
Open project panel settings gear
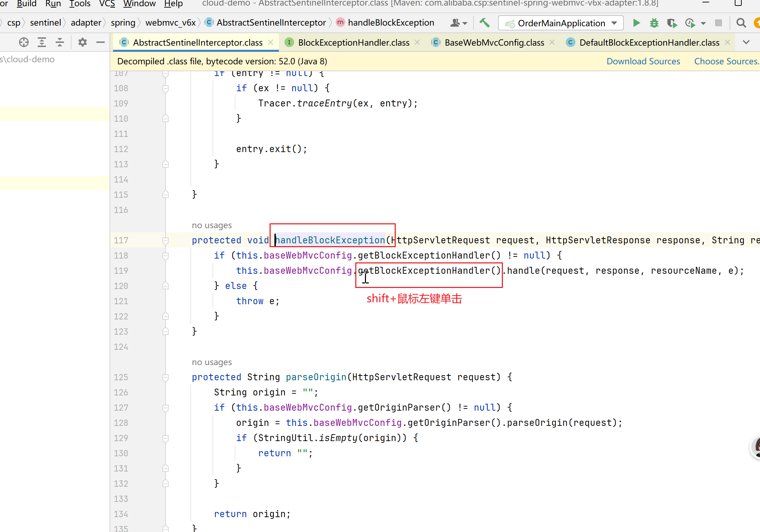[x=82, y=42]
